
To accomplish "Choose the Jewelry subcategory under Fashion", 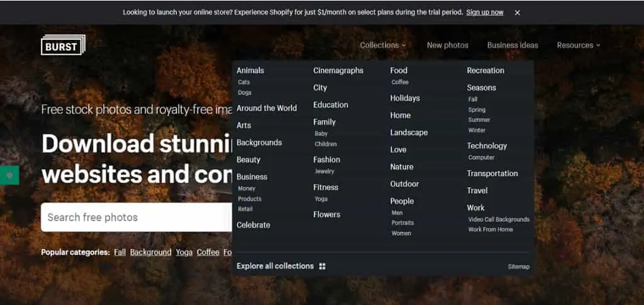I will click(x=325, y=172).
